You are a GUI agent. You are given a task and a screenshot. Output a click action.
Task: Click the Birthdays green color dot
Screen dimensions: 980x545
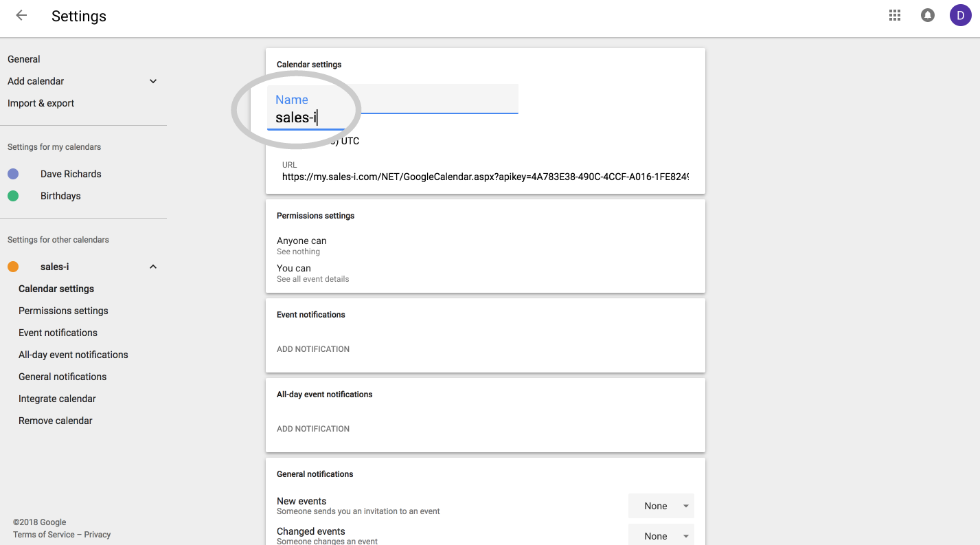point(13,196)
